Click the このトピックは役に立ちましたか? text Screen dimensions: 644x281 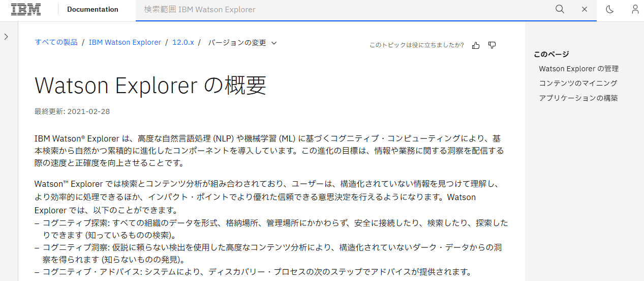[417, 45]
